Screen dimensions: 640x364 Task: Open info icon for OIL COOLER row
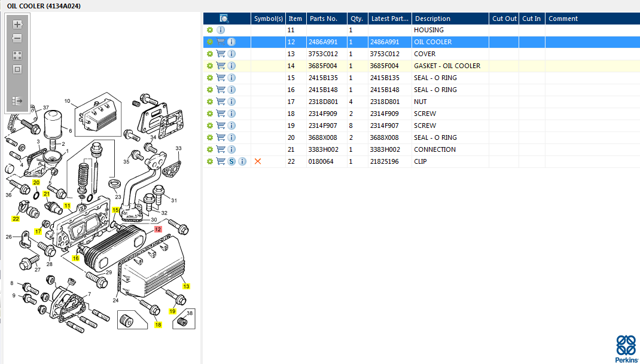(231, 42)
